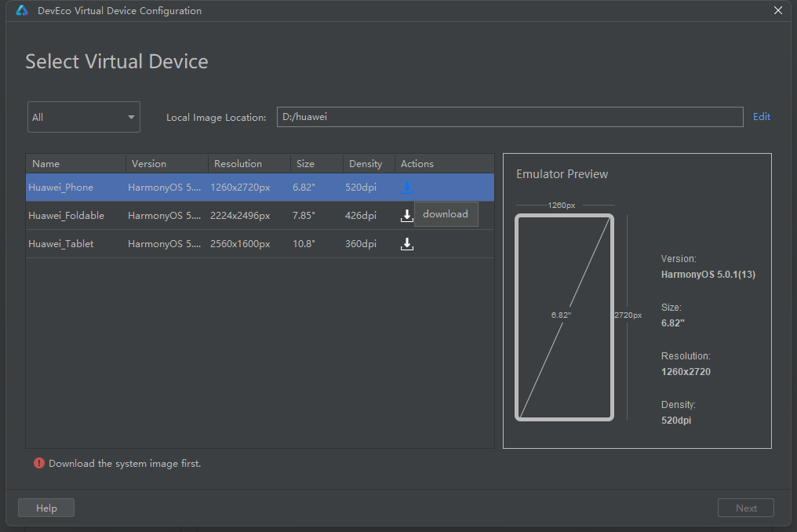This screenshot has height=532, width=797.
Task: Click the Edit link for image location
Action: click(x=762, y=116)
